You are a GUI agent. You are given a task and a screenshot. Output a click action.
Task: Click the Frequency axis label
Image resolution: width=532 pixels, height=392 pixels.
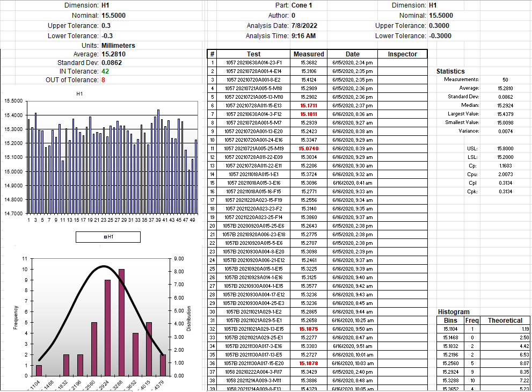click(15, 317)
